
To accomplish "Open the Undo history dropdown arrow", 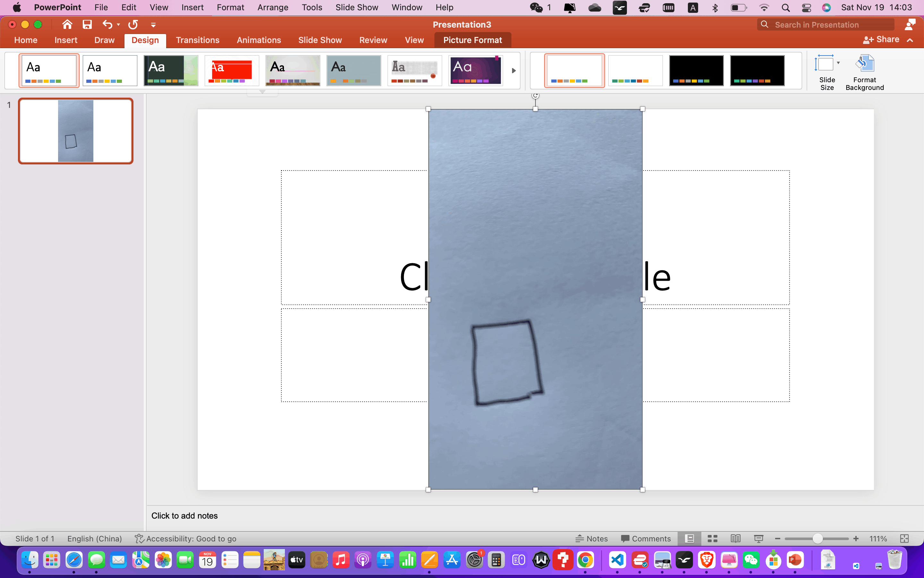I will [x=118, y=25].
